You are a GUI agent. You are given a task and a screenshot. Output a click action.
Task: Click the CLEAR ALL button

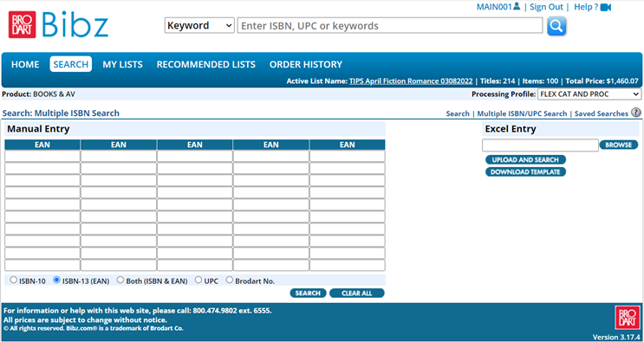pyautogui.click(x=357, y=294)
